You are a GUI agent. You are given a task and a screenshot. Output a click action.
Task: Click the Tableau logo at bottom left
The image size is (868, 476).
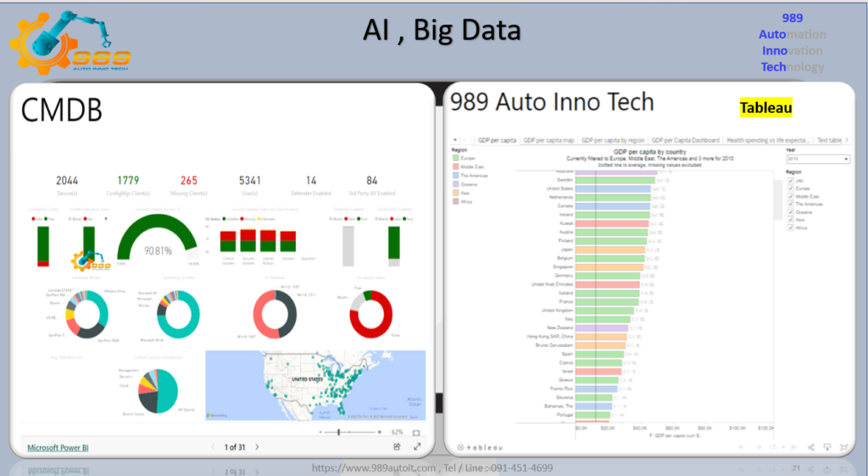480,447
